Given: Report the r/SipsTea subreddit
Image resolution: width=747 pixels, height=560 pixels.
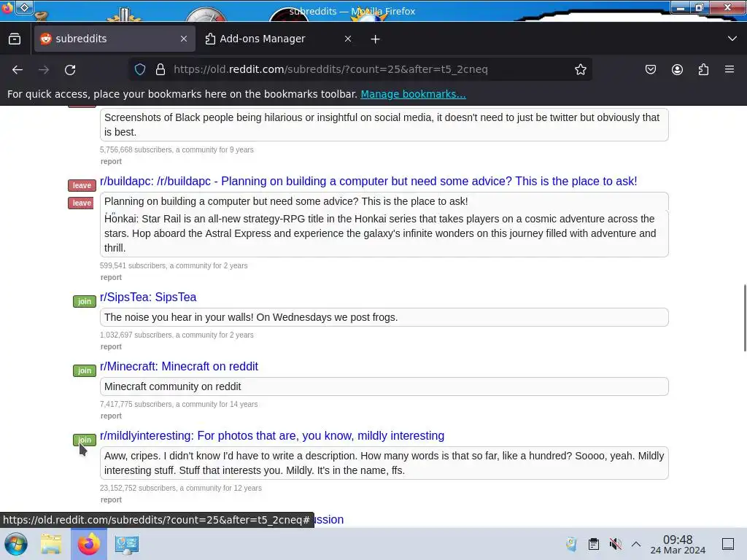Looking at the screenshot, I should tap(111, 346).
